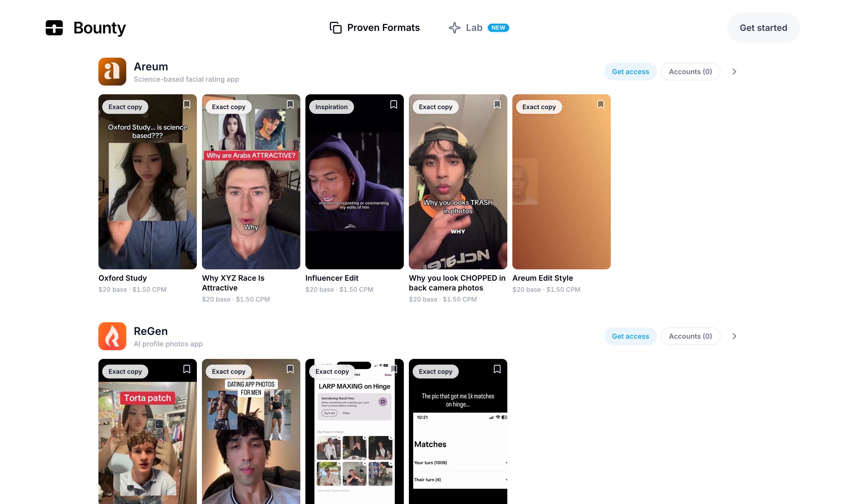Click the Exact copy tag on Torta patch
The image size is (843, 504).
tap(125, 372)
